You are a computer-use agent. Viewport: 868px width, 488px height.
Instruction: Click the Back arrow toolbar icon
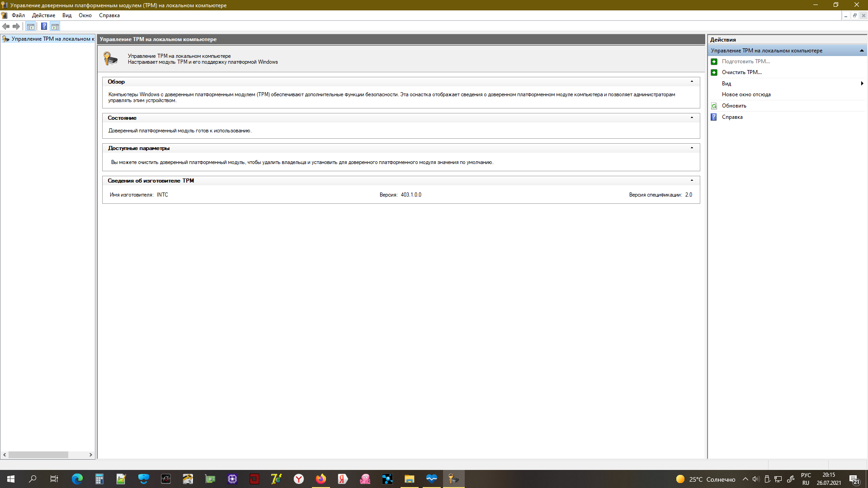tap(6, 26)
